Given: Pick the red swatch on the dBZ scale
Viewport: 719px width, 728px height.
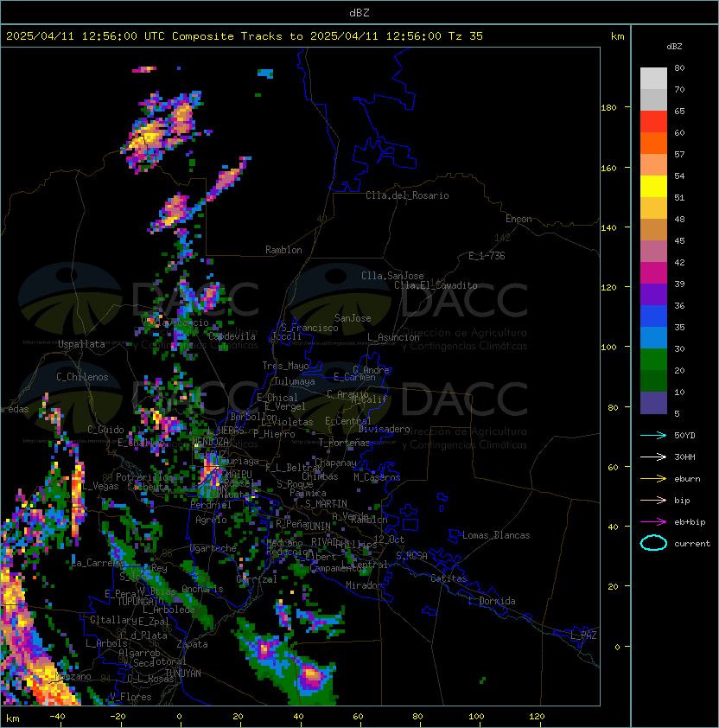Looking at the screenshot, I should [x=653, y=122].
